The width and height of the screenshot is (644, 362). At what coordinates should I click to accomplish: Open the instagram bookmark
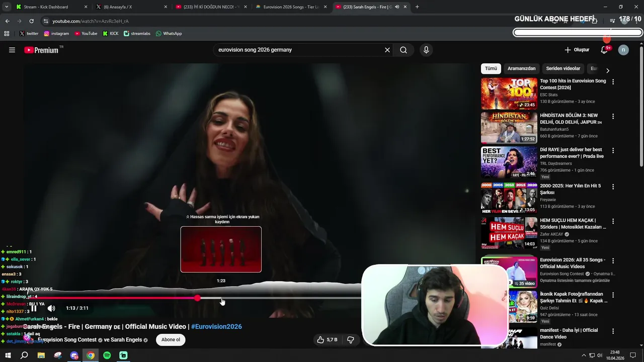56,34
